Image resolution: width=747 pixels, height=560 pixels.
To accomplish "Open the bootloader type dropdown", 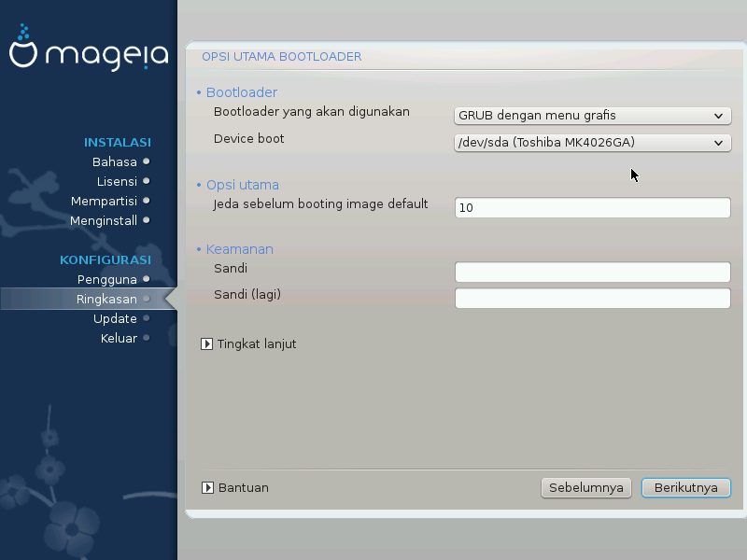I will (592, 116).
